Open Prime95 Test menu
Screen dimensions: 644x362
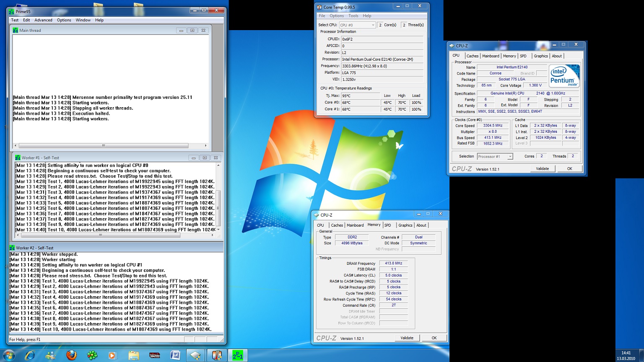(15, 20)
